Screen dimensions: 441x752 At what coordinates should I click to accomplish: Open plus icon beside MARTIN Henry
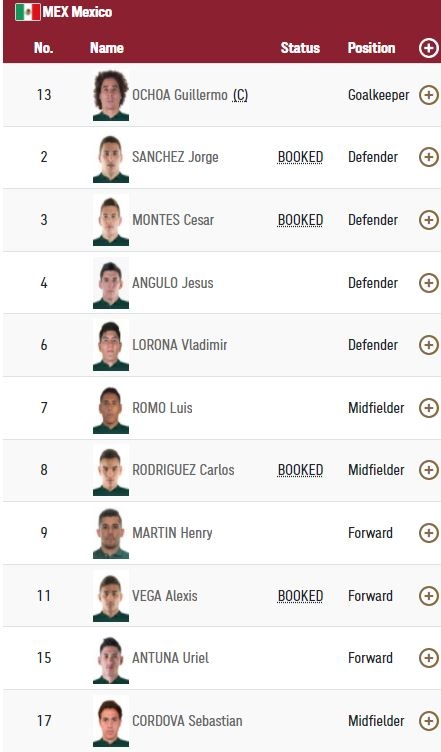[x=429, y=533]
